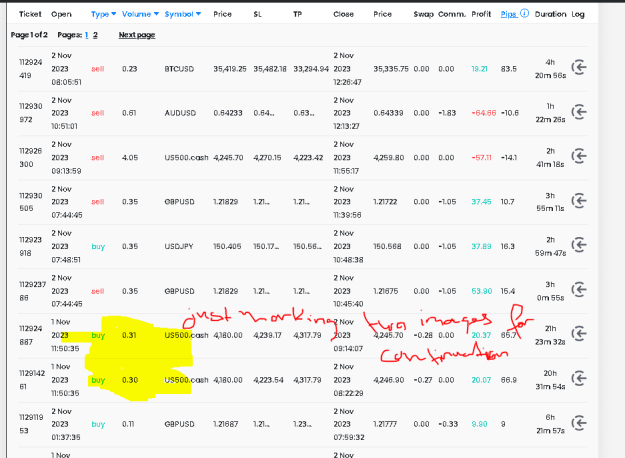The image size is (625, 458).
Task: Open log for GBPUSD 0.11 buy trade
Action: 579,423
